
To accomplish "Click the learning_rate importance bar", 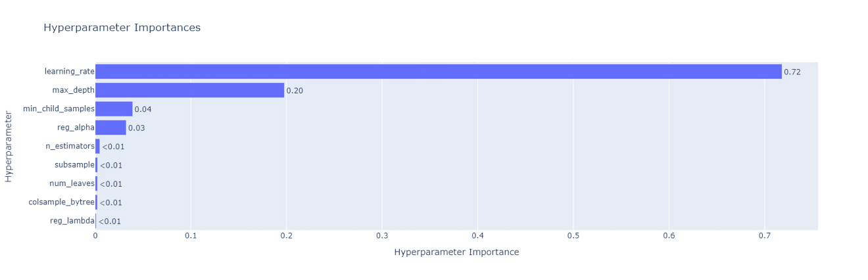I will pos(438,72).
